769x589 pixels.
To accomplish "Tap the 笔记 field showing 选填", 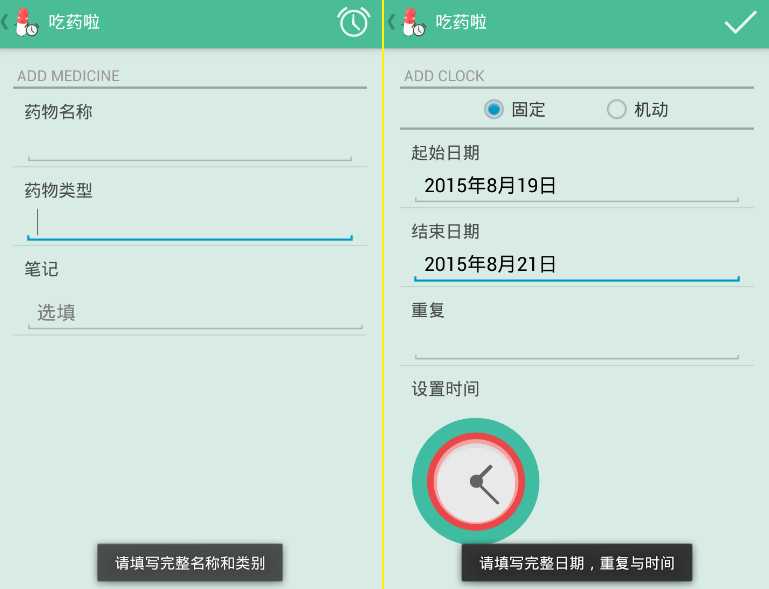I will [195, 312].
